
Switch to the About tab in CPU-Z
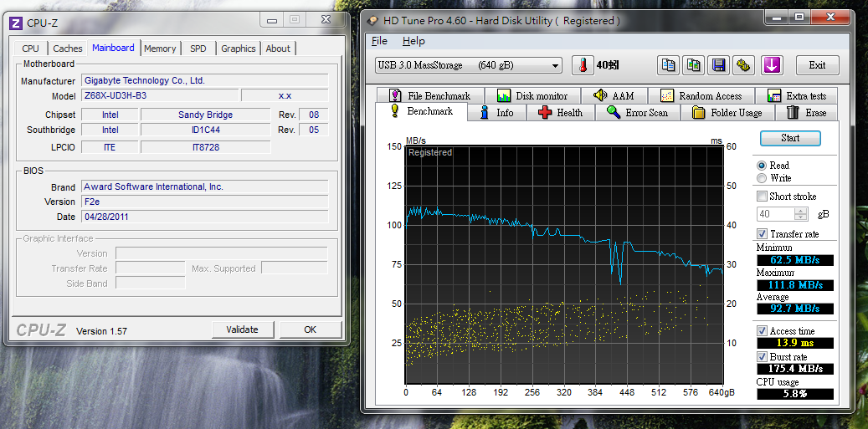[278, 49]
